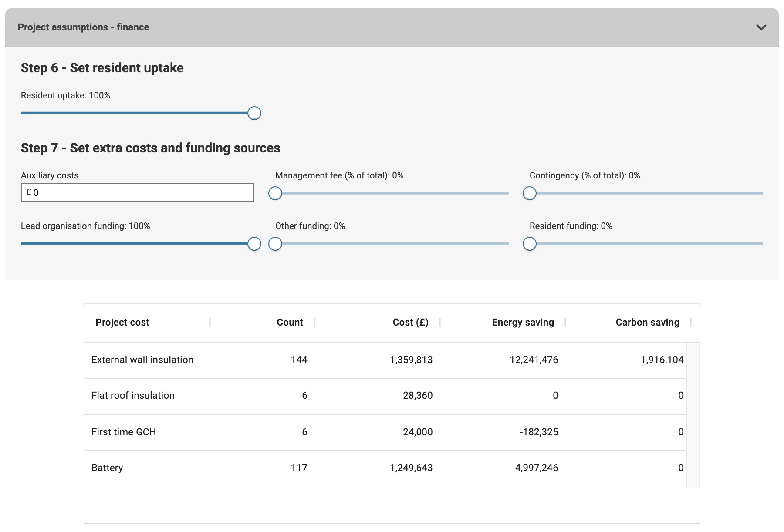Adjust the Contingency slider handle
Image resolution: width=784 pixels, height=532 pixels.
point(530,193)
